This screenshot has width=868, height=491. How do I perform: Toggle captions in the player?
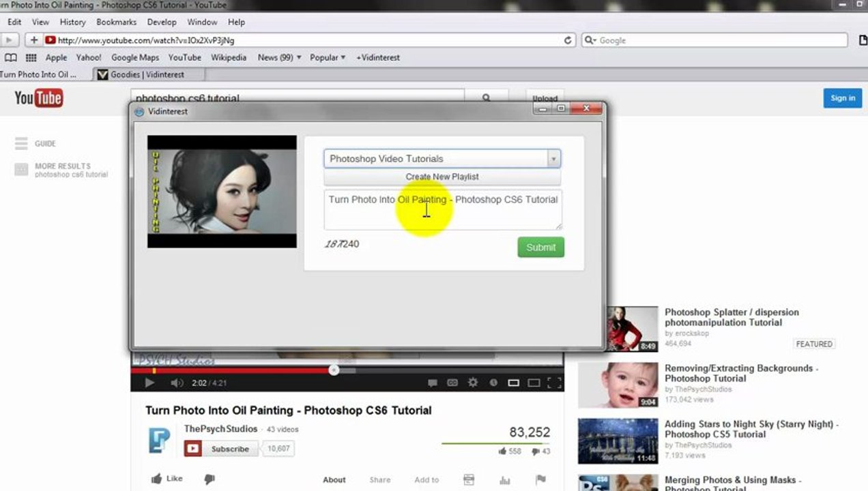452,383
